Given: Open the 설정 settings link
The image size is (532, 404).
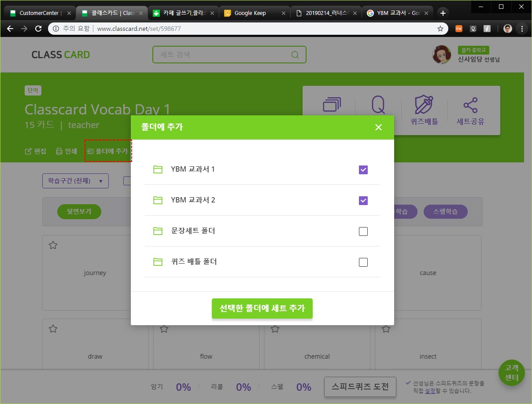Looking at the screenshot, I should 430,391.
